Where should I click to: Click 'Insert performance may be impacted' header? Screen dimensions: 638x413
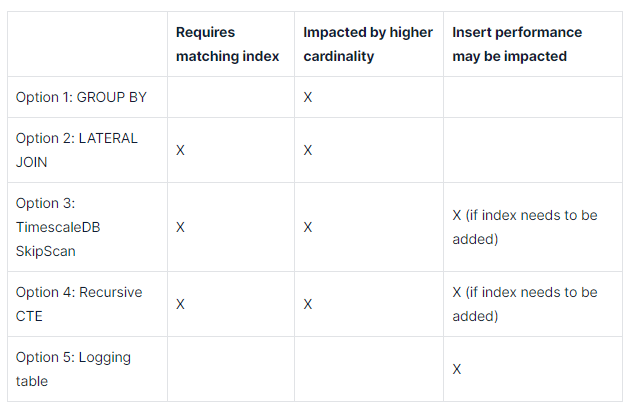tap(517, 44)
